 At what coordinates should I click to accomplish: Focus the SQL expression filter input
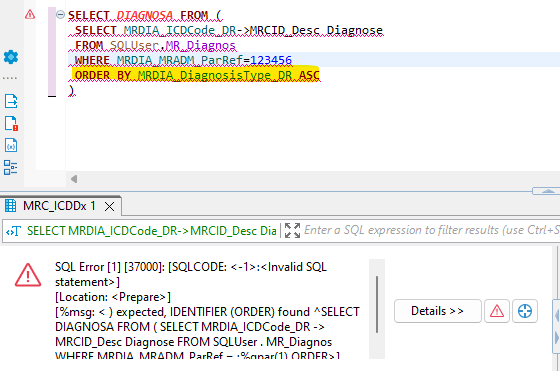click(431, 230)
